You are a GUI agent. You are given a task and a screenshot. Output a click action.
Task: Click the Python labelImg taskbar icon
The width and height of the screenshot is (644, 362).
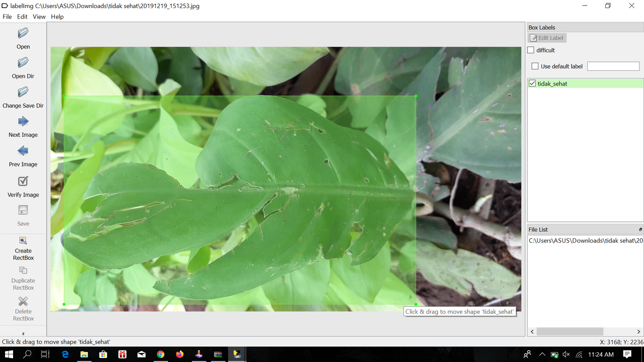pos(236,354)
